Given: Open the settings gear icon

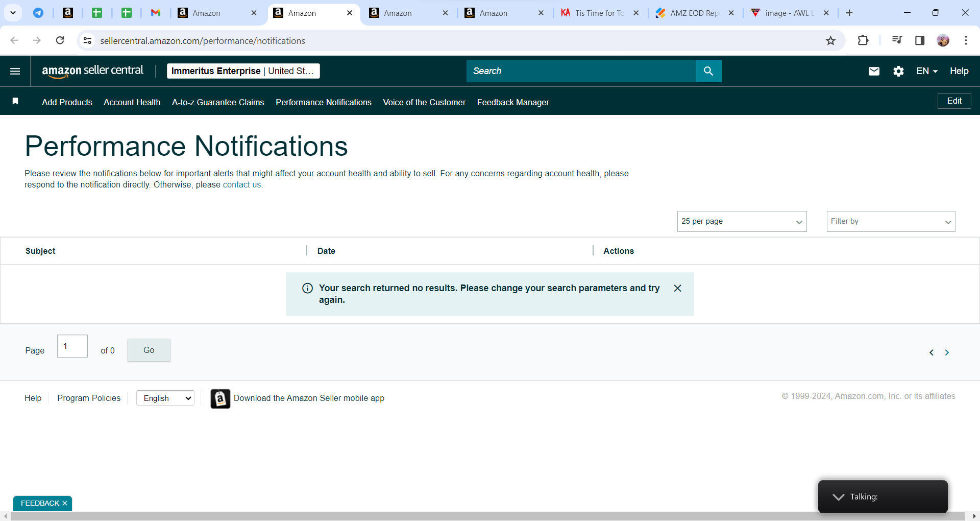Looking at the screenshot, I should 898,71.
